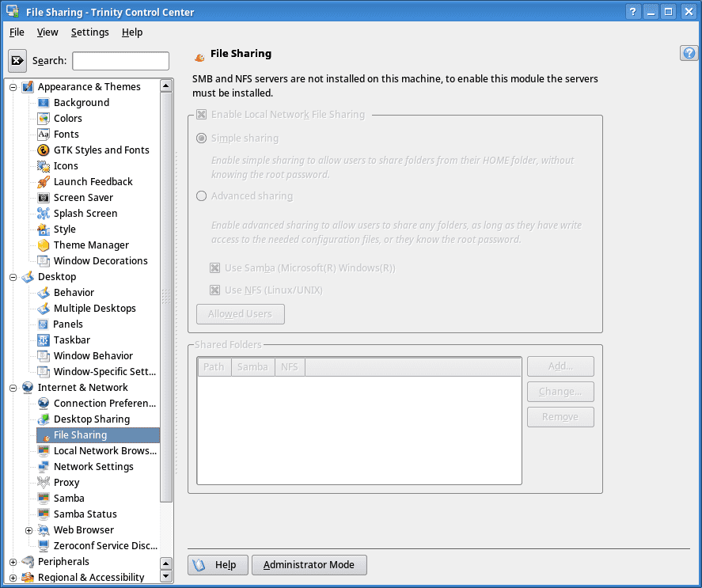Click the Samba column header
This screenshot has height=588, width=702.
253,367
